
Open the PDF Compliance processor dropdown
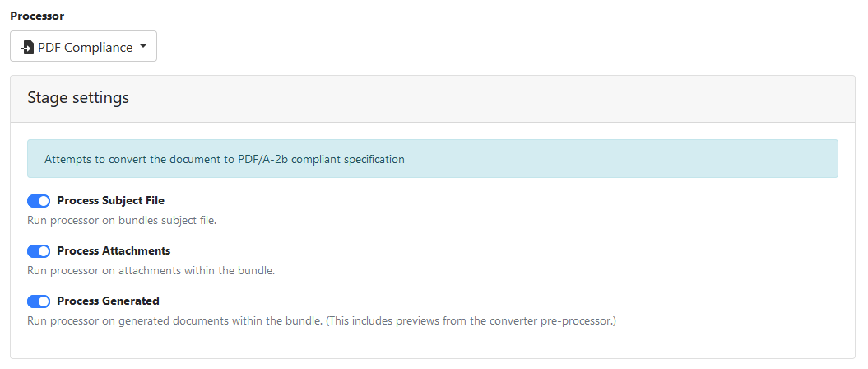click(x=83, y=47)
